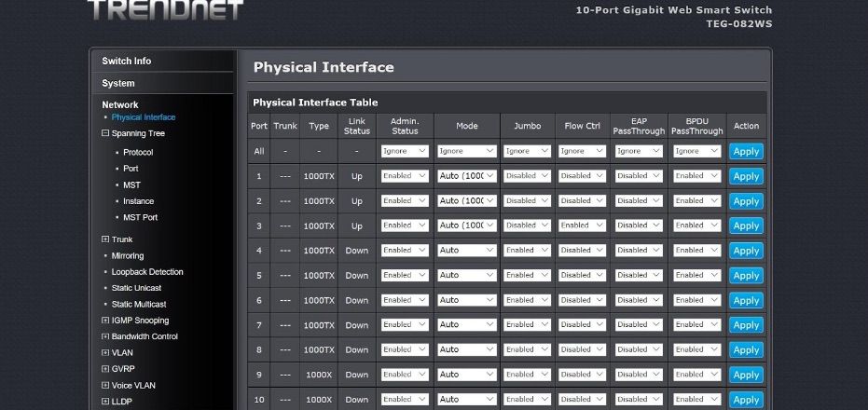Expand the IGMP Snooping plus icon

[105, 321]
